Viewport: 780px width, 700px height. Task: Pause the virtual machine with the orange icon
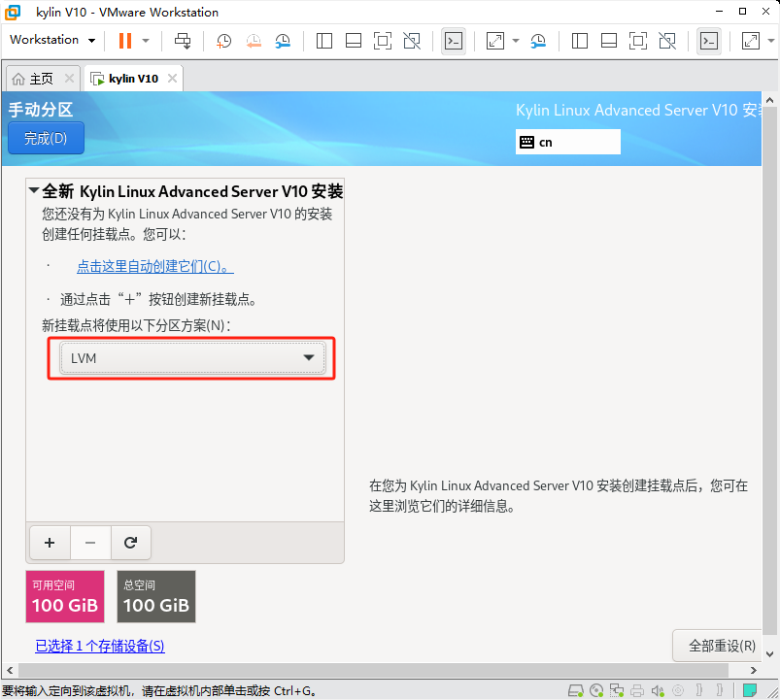(125, 40)
